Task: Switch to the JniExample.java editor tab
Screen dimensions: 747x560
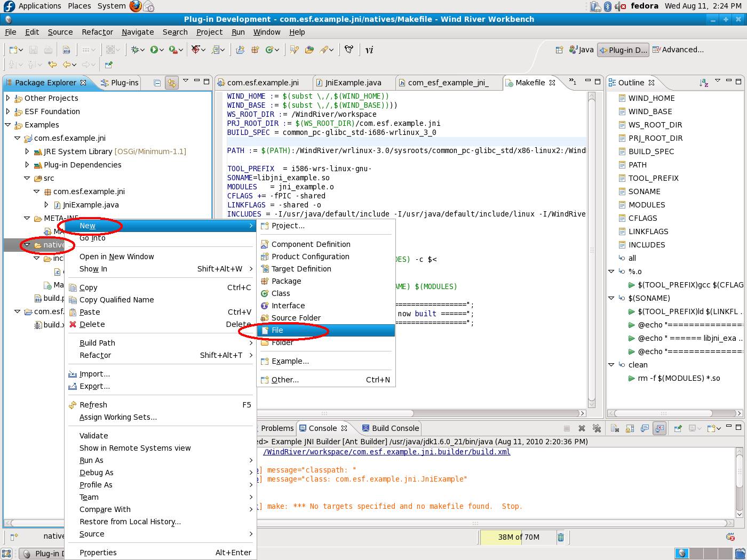Action: tap(353, 83)
